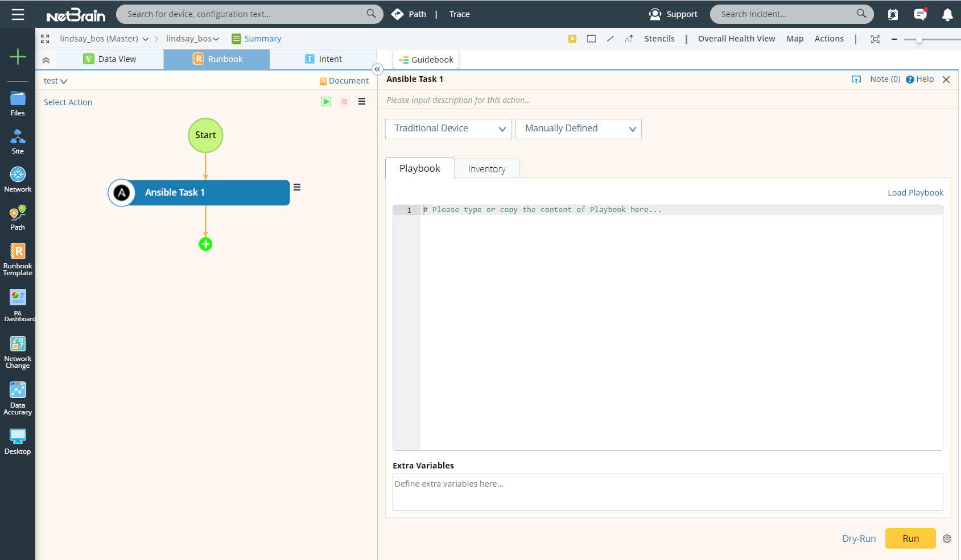Open Note (0)
Image resolution: width=961 pixels, height=560 pixels.
[885, 79]
